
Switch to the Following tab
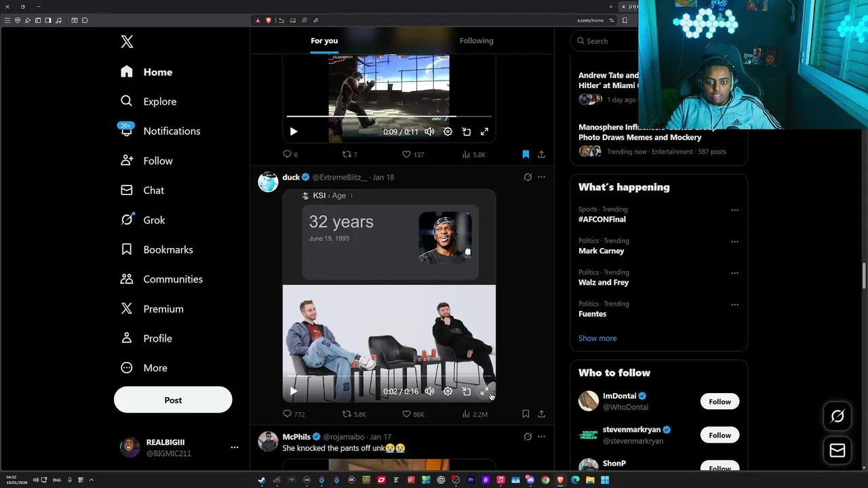pyautogui.click(x=476, y=41)
